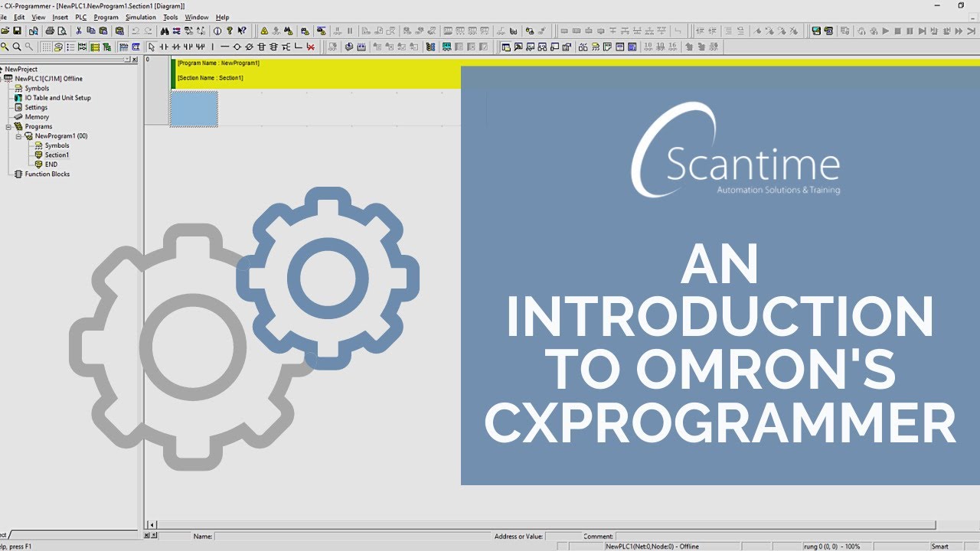Select NewProject in the project tree
980x551 pixels.
click(x=21, y=69)
